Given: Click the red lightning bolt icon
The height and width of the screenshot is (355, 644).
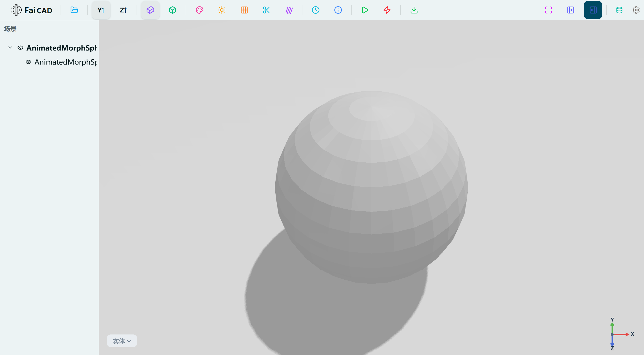Looking at the screenshot, I should point(387,10).
